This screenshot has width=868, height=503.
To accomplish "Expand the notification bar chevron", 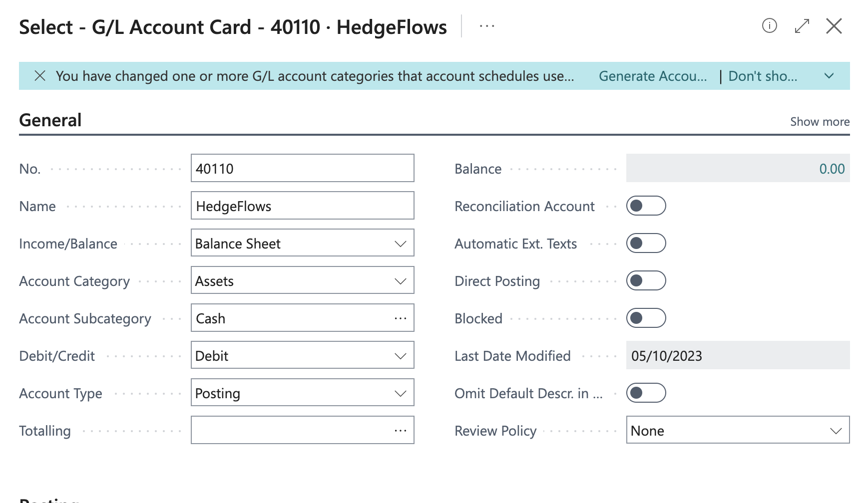I will pyautogui.click(x=829, y=76).
